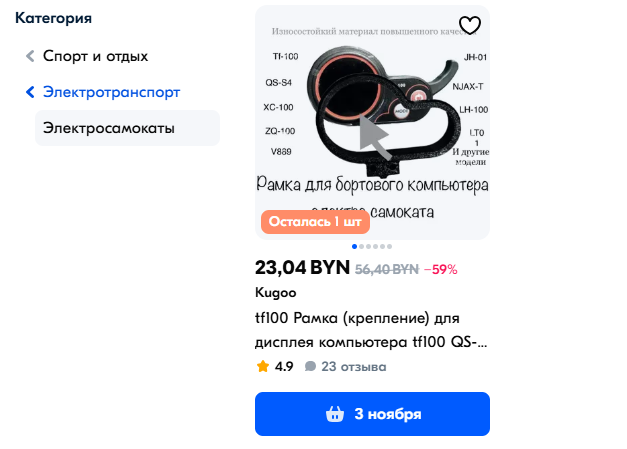This screenshot has width=627, height=449.
Task: View the 23 отзыва reviews
Action: (x=354, y=366)
